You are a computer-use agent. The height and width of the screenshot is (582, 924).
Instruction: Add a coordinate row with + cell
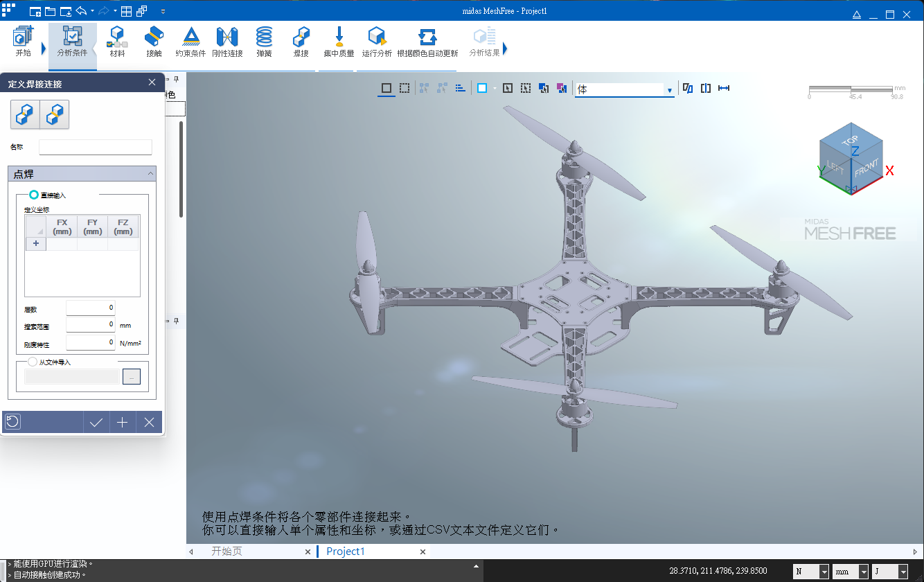[x=36, y=243]
